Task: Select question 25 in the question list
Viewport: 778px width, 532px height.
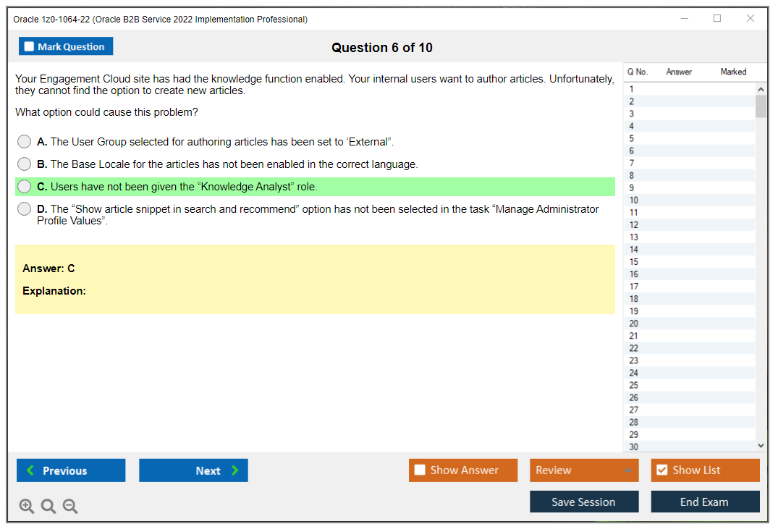Action: 634,385
